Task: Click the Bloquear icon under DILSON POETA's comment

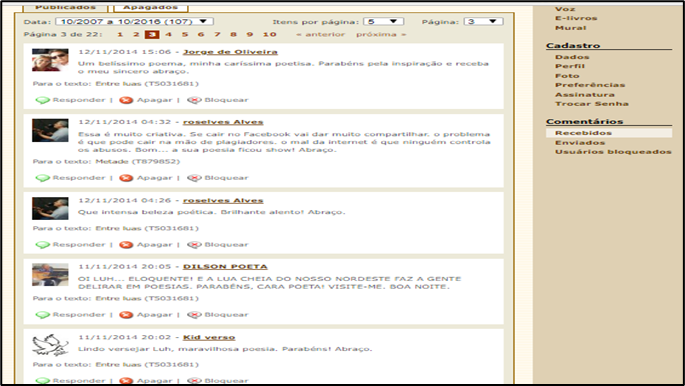Action: [x=194, y=314]
